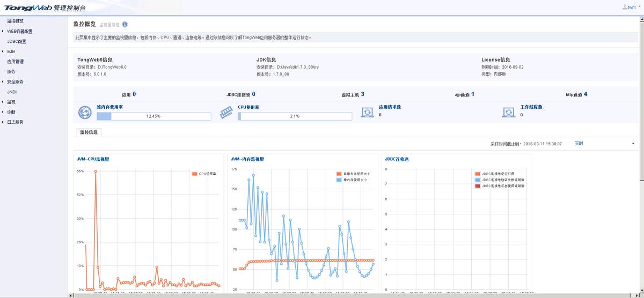This screenshot has width=644, height=298.
Task: Click the heap memory 12.45% progress bar
Action: [153, 116]
